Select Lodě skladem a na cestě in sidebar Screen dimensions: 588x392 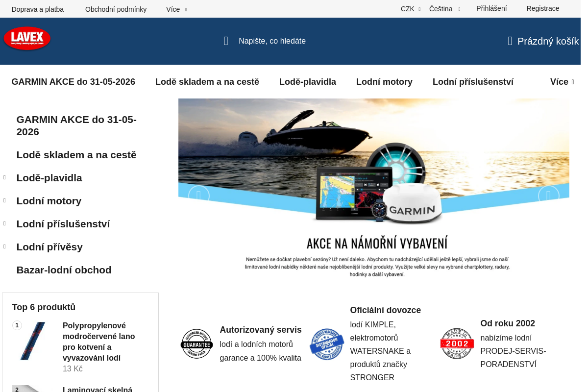[x=76, y=155]
